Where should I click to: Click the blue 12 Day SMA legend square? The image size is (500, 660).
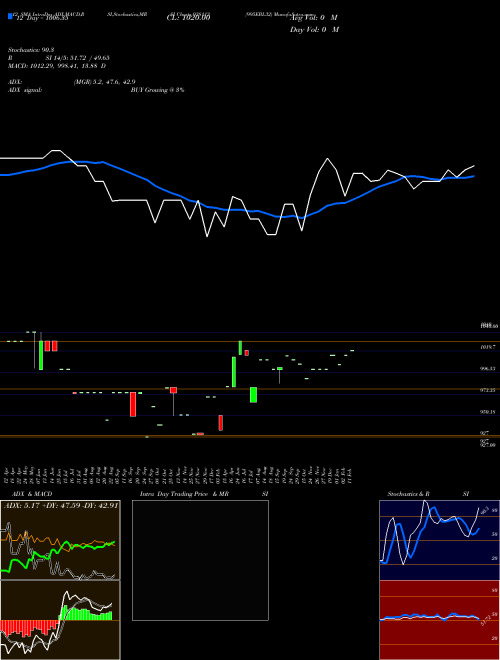click(10, 17)
